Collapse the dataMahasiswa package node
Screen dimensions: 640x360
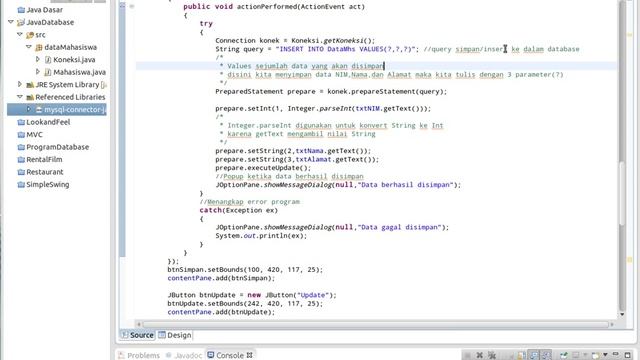[29, 47]
